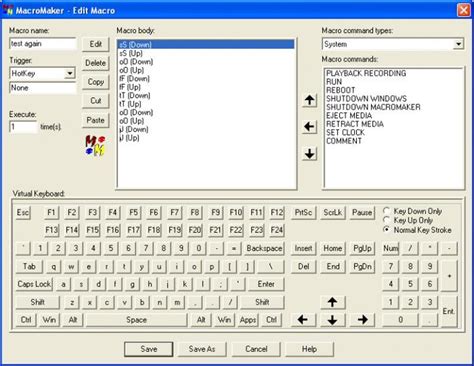The image size is (474, 366).
Task: Click the virtual keyboard up arrow key
Action: point(333,302)
